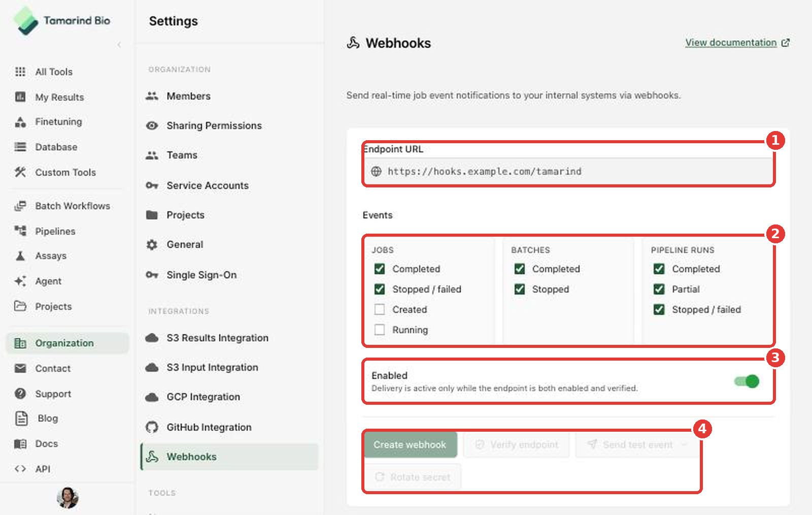The image size is (812, 515).
Task: Select the Organization sidebar item
Action: (67, 343)
